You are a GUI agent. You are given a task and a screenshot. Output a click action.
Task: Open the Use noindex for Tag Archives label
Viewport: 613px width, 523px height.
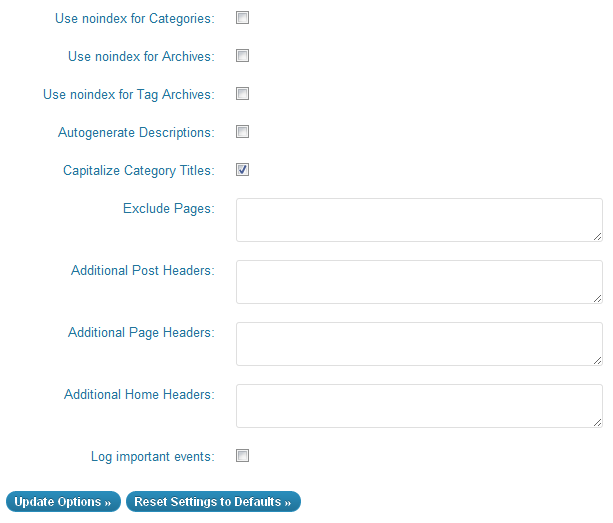(128, 95)
